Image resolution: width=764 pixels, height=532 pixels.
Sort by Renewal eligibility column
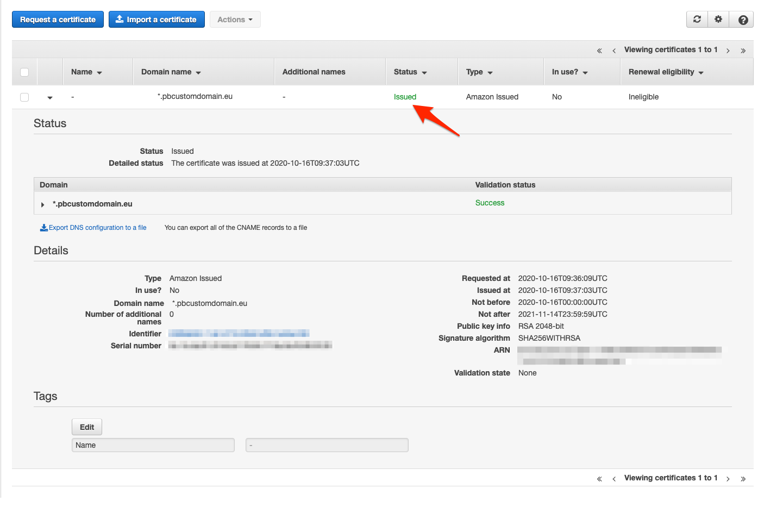[666, 72]
